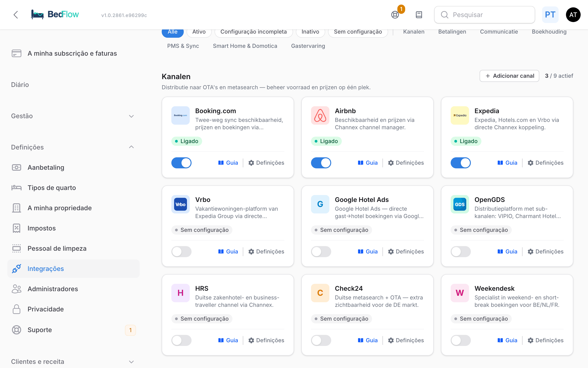Screen dimensions: 588x368
Task: Enable the HRS channel toggle
Action: (181, 340)
